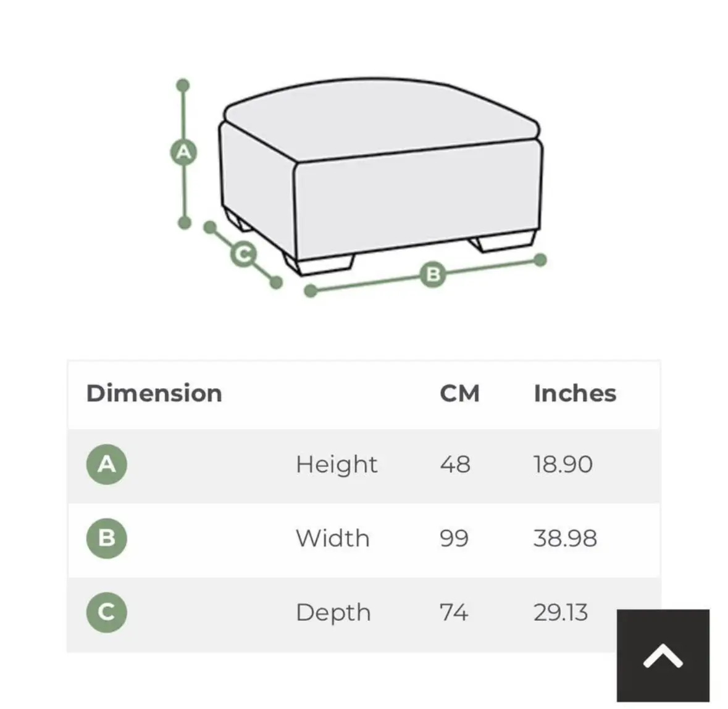Click the B width marker on the diagram

tap(433, 274)
